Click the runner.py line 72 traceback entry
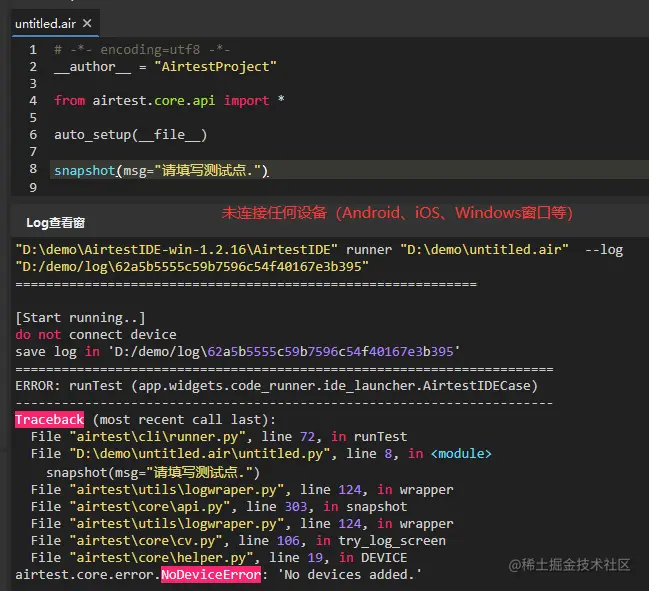Screen dimensions: 649x591 pos(219,437)
